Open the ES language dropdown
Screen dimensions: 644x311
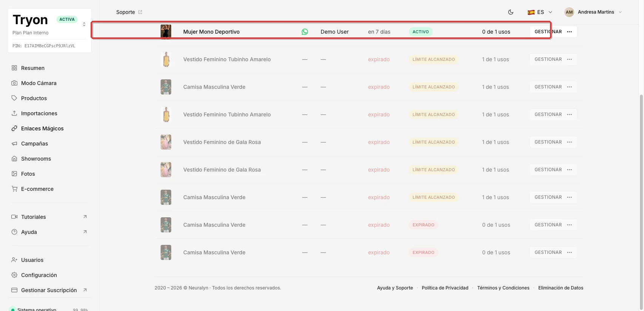[540, 12]
